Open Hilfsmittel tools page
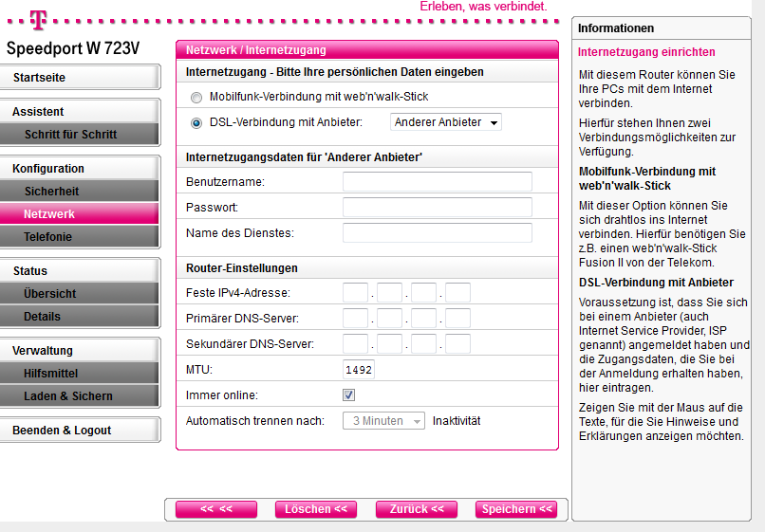 point(79,373)
